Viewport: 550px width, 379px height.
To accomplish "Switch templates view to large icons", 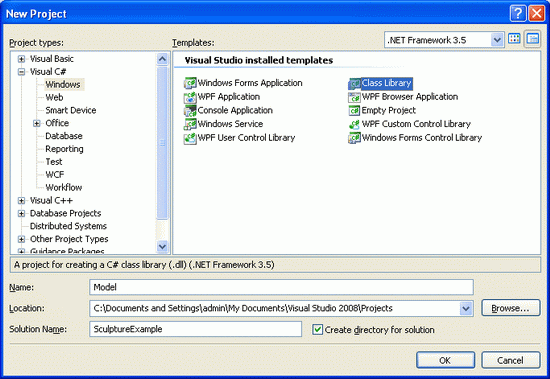I will point(514,39).
